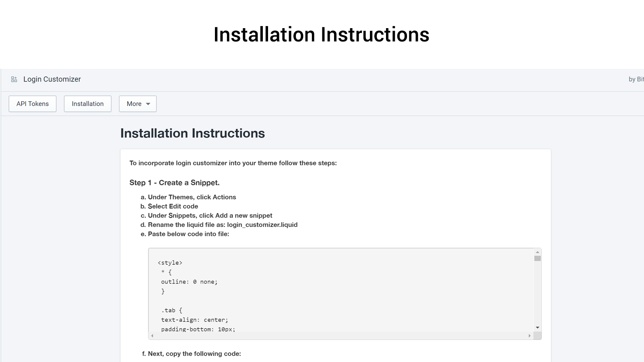Click the step f copy code instruction text
Viewport: 644px width, 362px height.
[191, 354]
